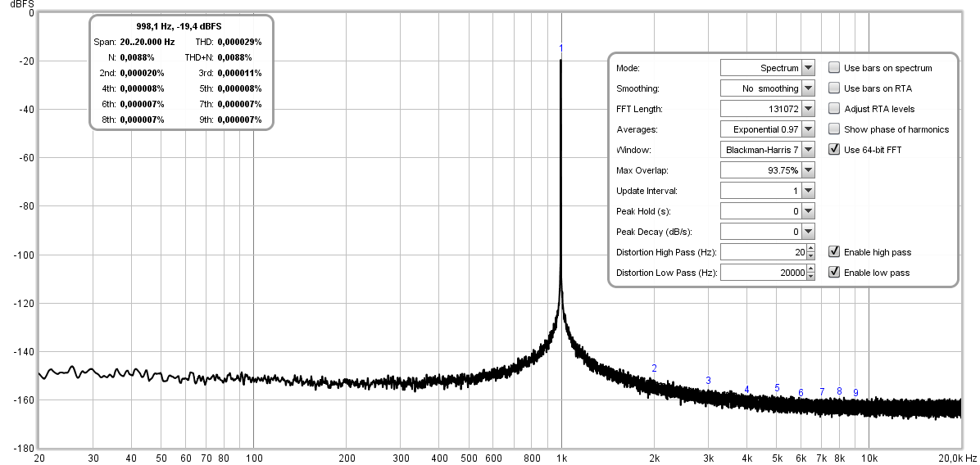This screenshot has height=465, width=980.
Task: Click harmonic marker 9 on the spectrum
Action: pyautogui.click(x=855, y=393)
